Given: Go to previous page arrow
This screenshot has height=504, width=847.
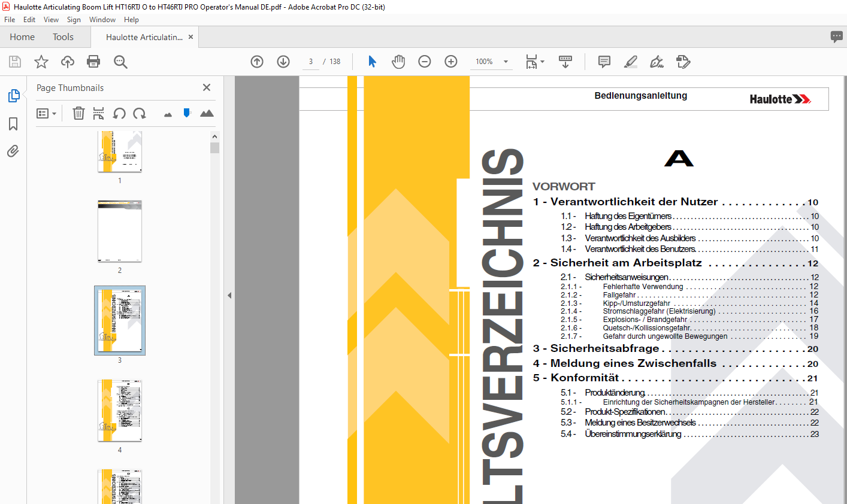Looking at the screenshot, I should pos(257,62).
